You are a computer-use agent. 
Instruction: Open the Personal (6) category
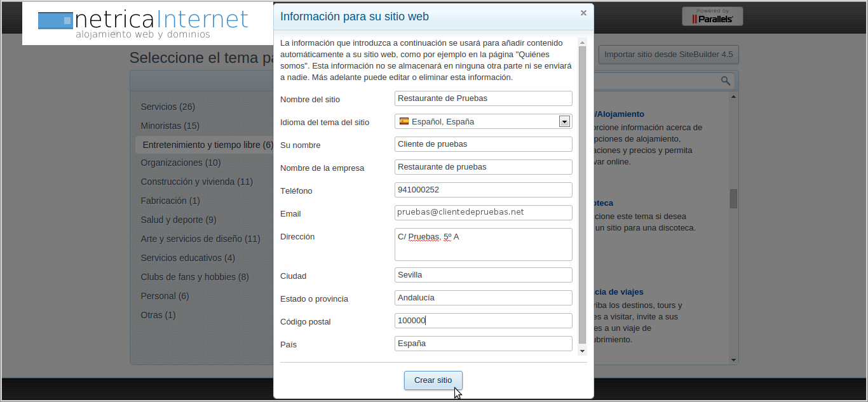[165, 296]
